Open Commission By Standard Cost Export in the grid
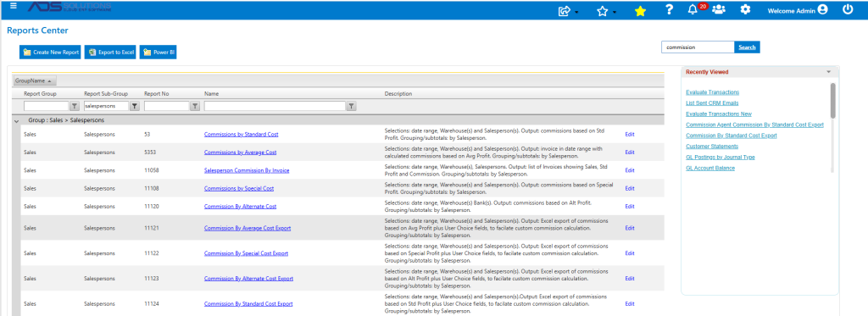Image resolution: width=868 pixels, height=316 pixels. [x=248, y=304]
